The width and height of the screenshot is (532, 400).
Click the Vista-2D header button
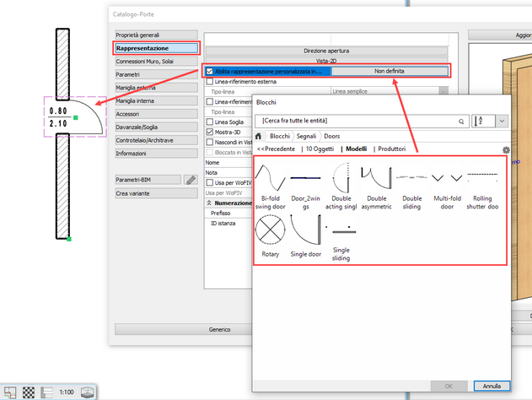[326, 61]
